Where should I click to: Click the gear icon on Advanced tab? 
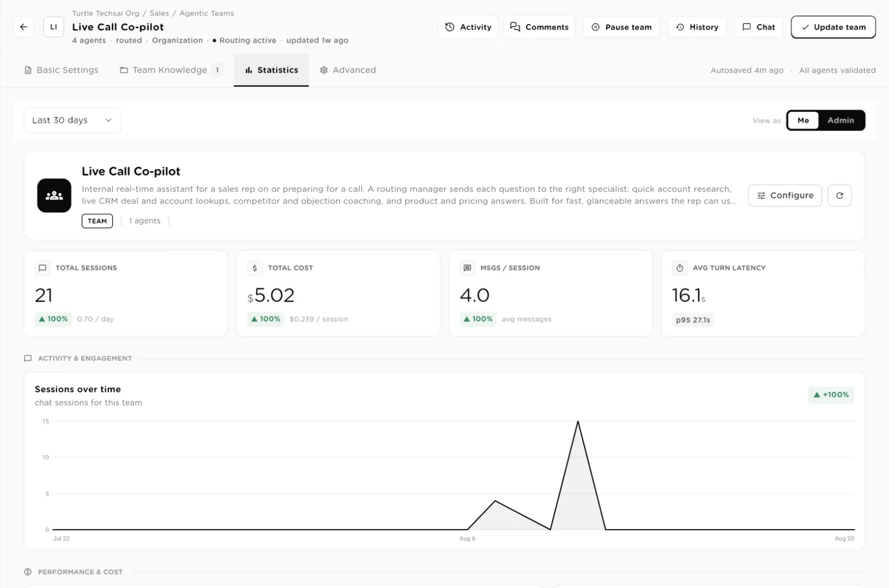[324, 70]
